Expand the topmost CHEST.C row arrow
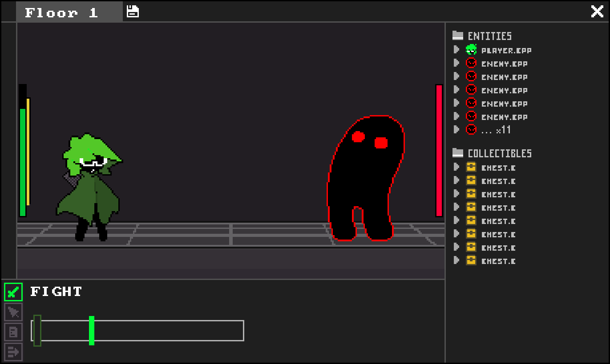 [456, 167]
